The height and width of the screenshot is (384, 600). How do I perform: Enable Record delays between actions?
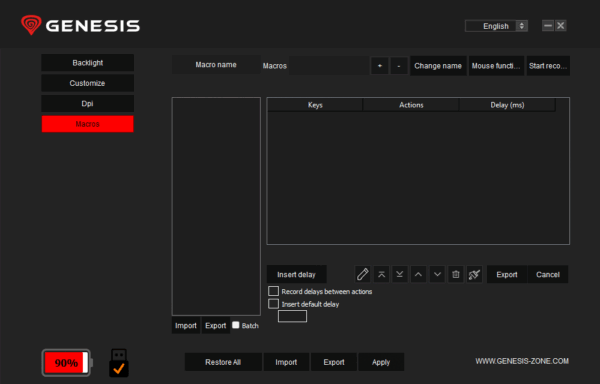(273, 291)
